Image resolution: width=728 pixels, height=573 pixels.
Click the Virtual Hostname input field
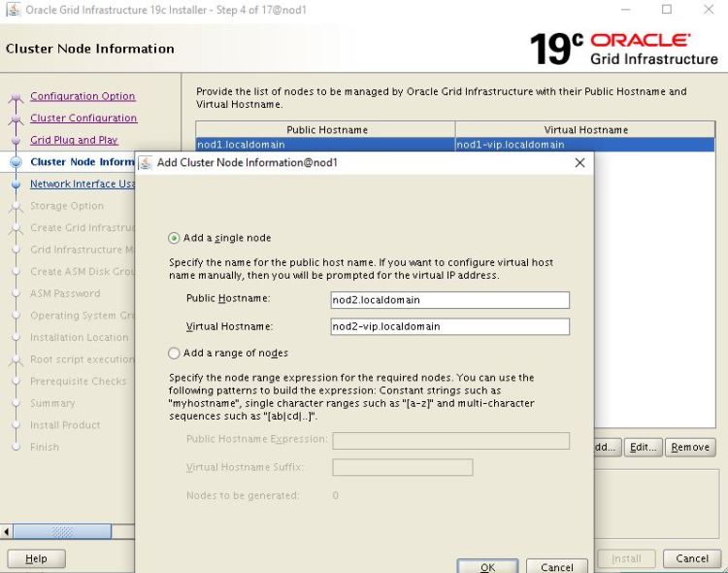(x=449, y=327)
